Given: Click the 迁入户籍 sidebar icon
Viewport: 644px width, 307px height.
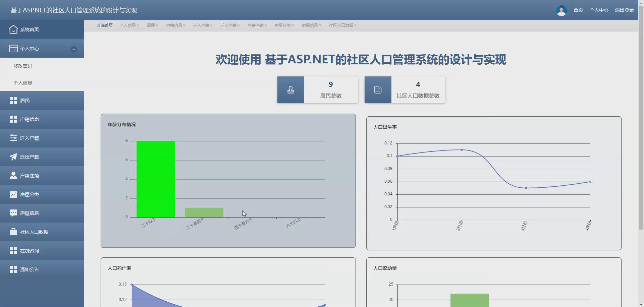Looking at the screenshot, I should coord(13,138).
